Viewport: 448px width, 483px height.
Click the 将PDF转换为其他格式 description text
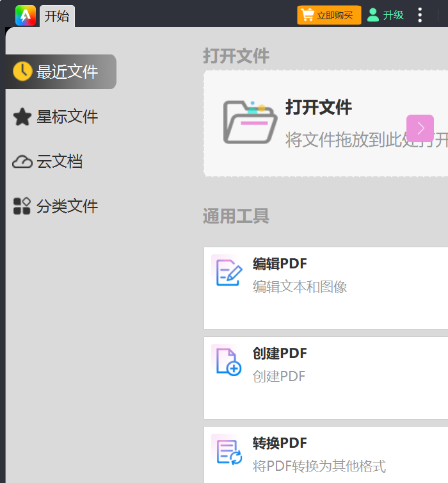point(319,466)
